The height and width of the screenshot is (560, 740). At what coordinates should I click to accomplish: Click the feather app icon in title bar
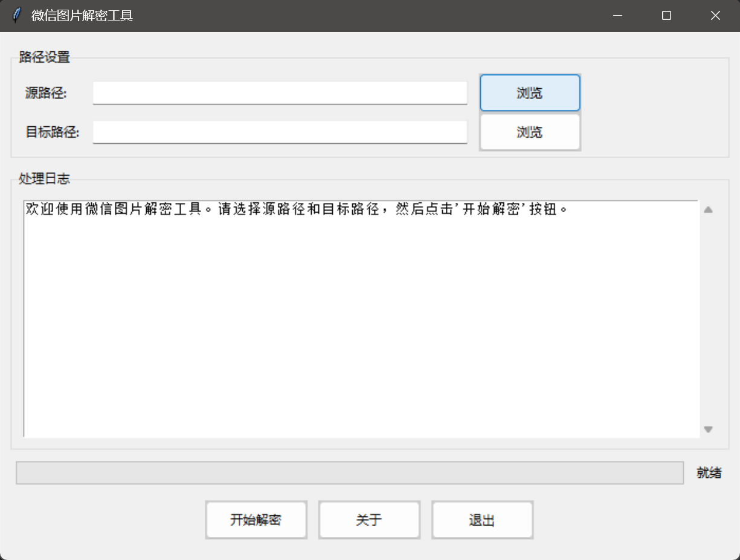click(x=17, y=16)
